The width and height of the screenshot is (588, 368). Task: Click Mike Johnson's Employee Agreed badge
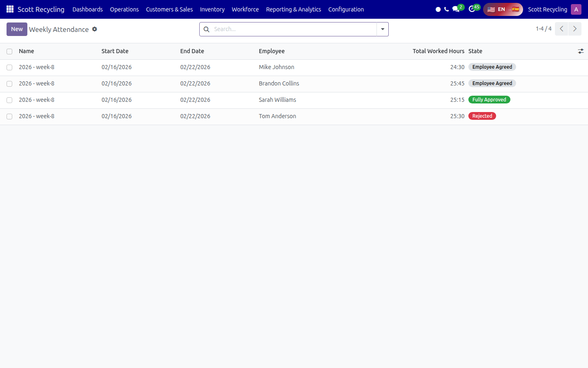click(x=492, y=67)
